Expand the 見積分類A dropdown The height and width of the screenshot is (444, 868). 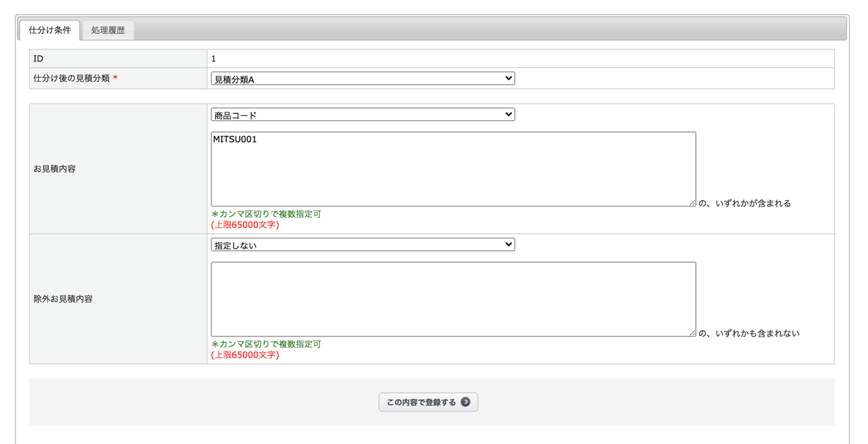click(x=362, y=78)
